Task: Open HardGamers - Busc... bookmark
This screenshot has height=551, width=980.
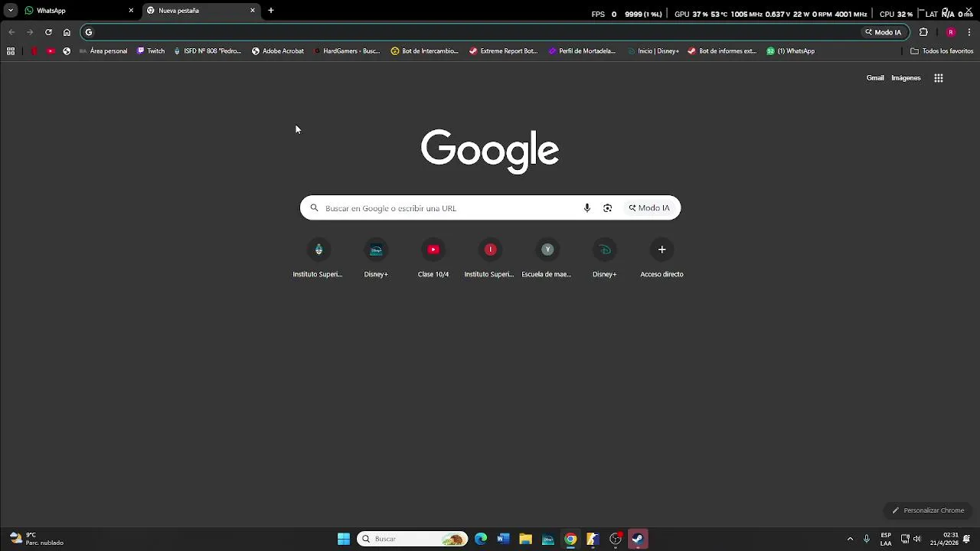Action: [347, 51]
